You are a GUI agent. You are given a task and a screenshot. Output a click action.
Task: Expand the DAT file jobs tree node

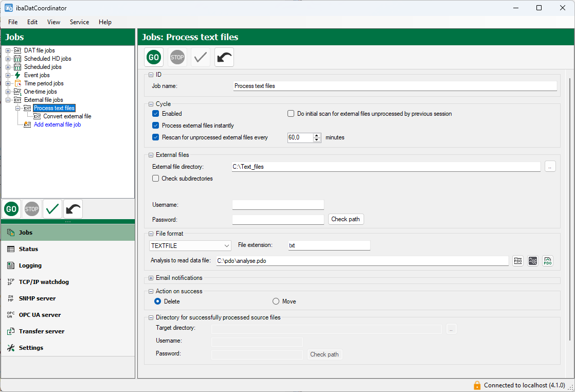point(8,50)
